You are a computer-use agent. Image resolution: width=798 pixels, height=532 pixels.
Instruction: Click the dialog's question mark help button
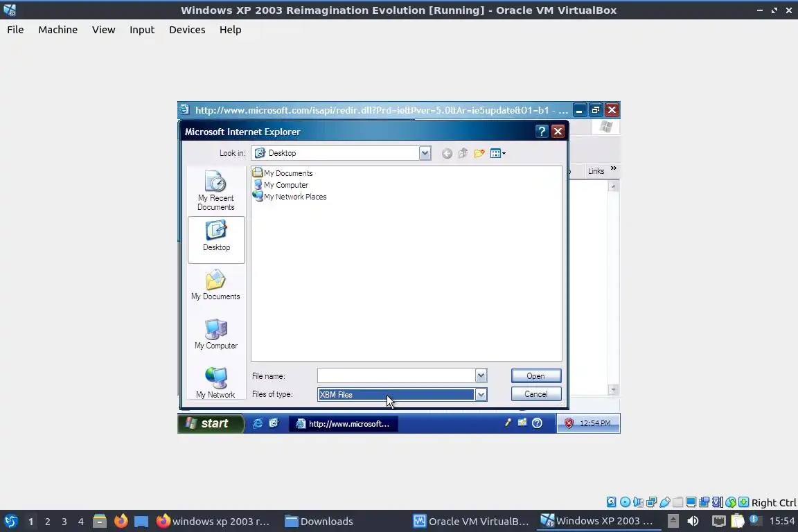pos(542,132)
